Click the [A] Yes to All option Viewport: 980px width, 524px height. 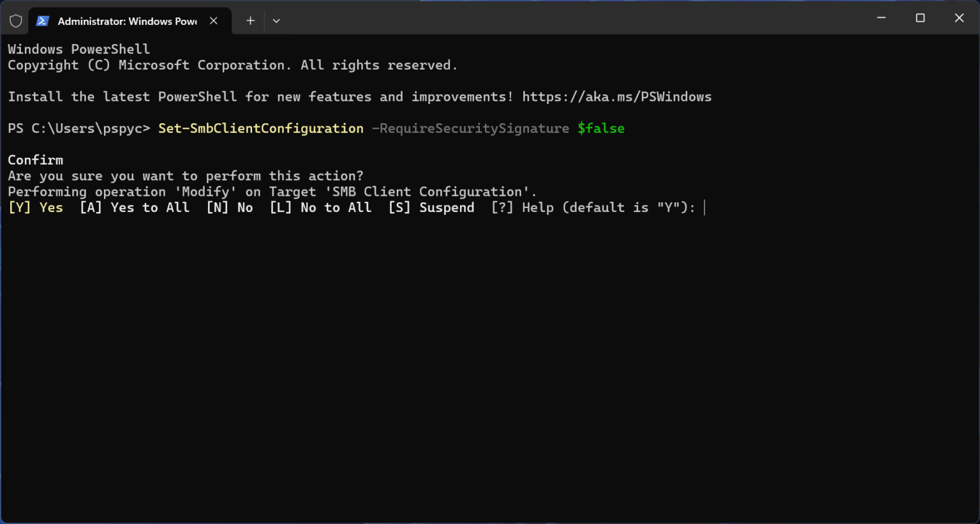135,207
